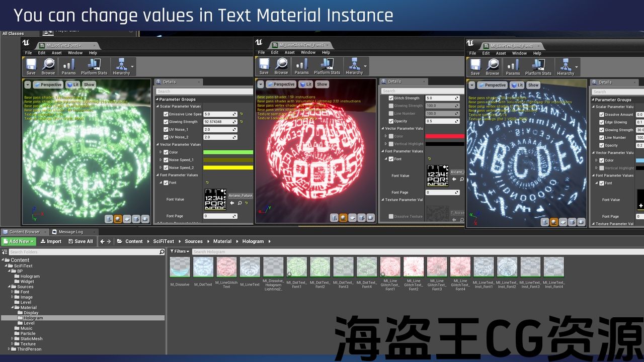Open Asset menu in MI_DotText_Font1 window

point(57,53)
